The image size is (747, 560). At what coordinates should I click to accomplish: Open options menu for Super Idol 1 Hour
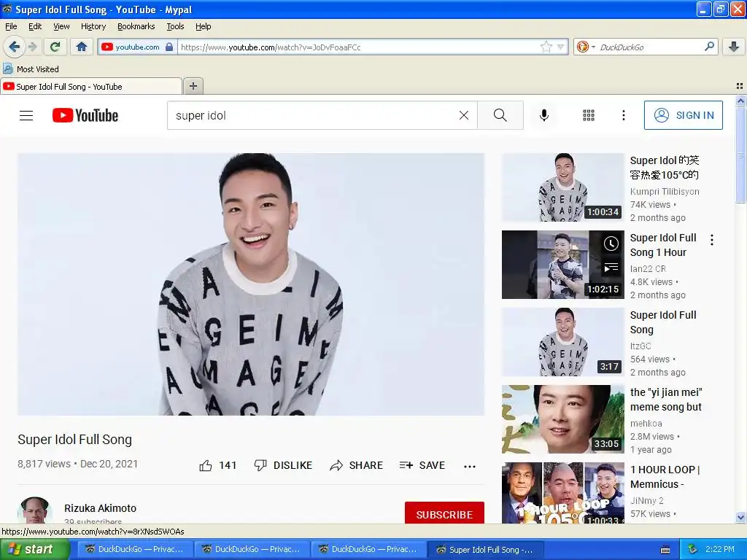pos(712,239)
